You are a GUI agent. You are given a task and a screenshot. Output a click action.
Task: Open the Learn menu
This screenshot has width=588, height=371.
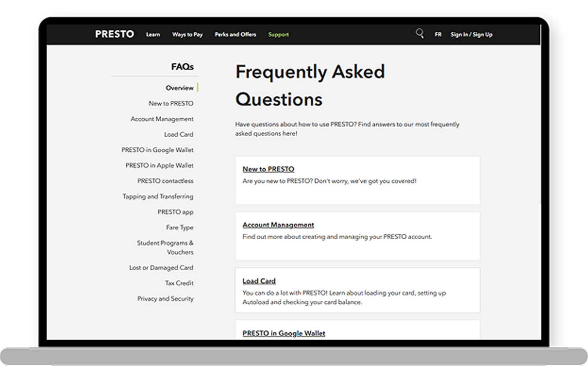point(153,34)
